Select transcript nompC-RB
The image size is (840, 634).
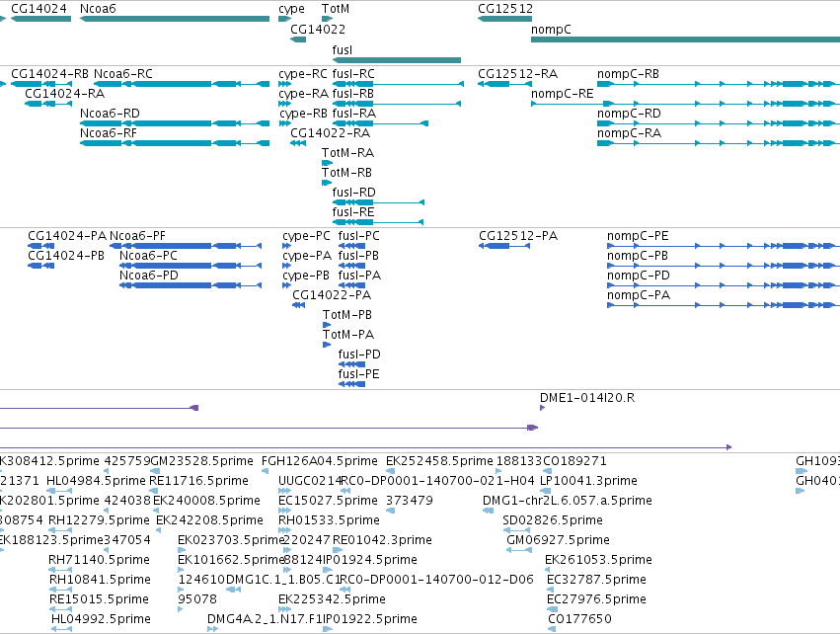pos(719,84)
